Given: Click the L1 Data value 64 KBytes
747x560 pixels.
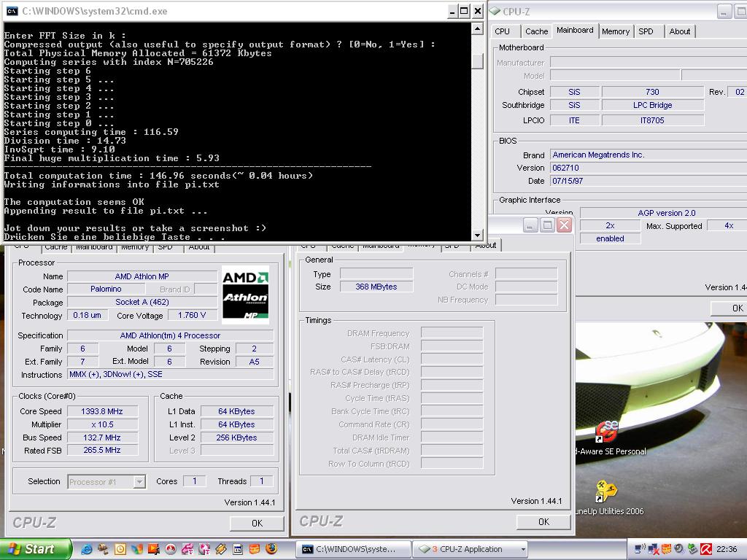Looking at the screenshot, I should [x=237, y=411].
